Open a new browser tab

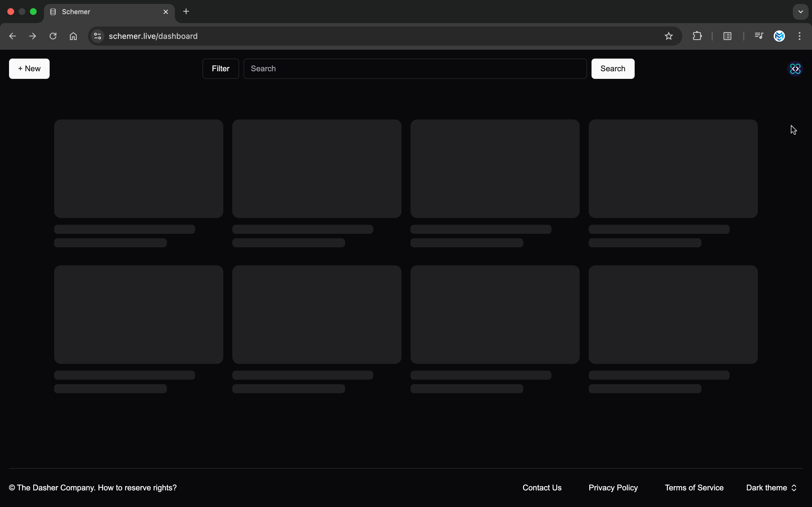pos(186,12)
